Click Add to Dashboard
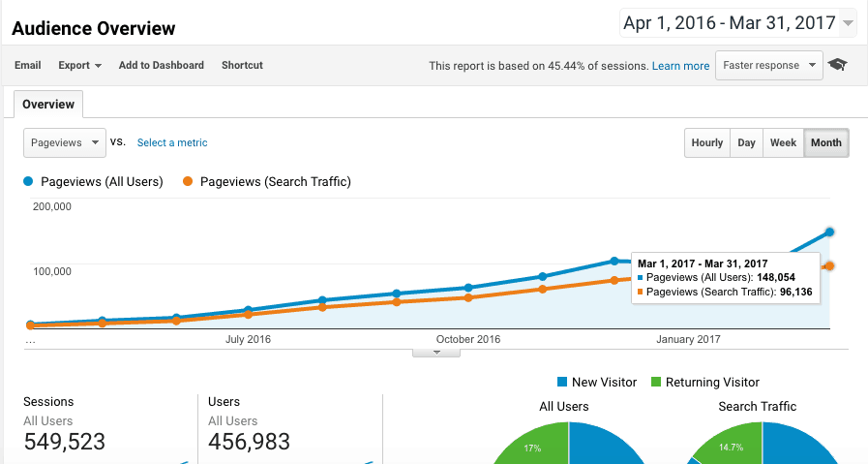The width and height of the screenshot is (868, 464). [x=161, y=65]
